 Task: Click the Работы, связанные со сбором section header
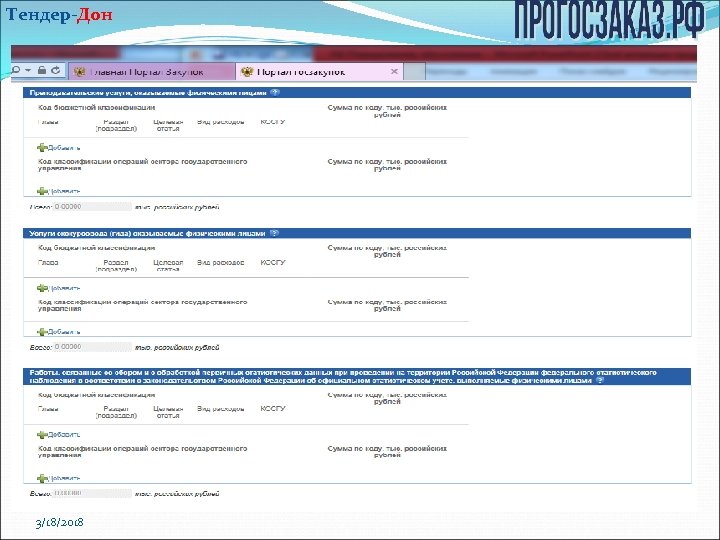point(357,377)
